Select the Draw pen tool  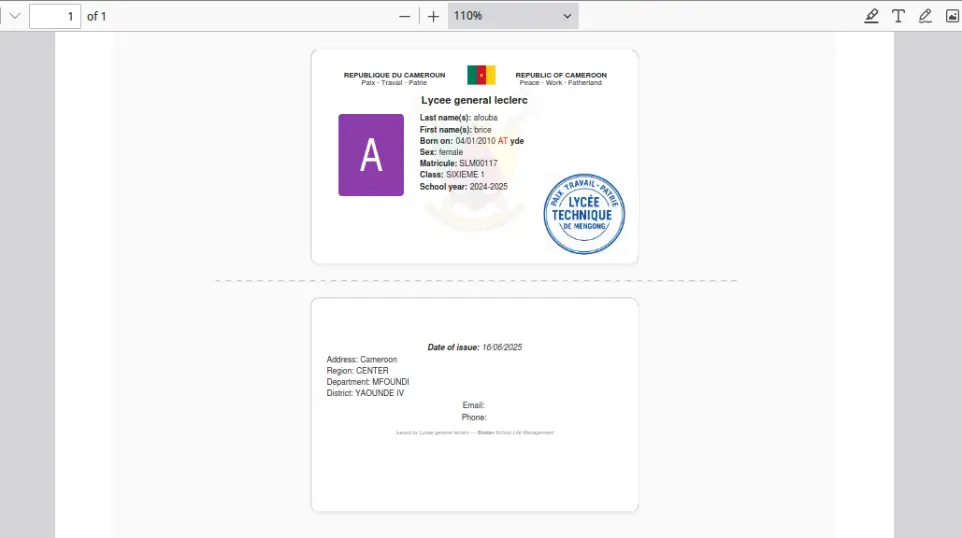pyautogui.click(x=925, y=16)
